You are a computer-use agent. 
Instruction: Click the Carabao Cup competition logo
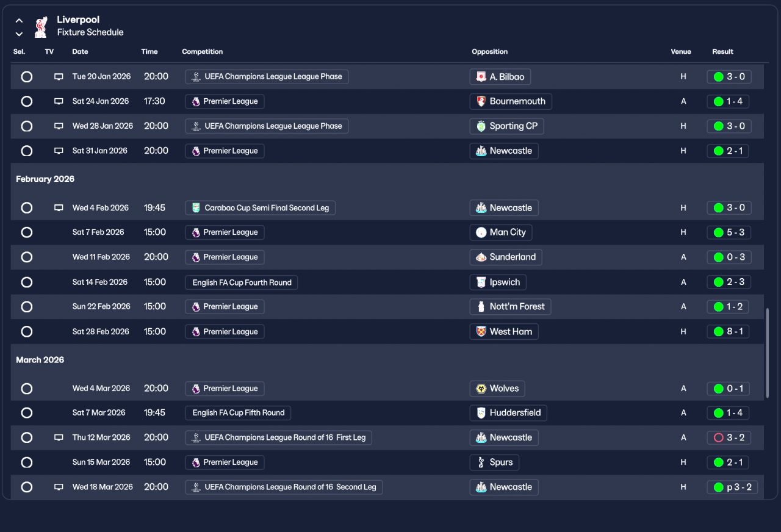click(x=196, y=208)
